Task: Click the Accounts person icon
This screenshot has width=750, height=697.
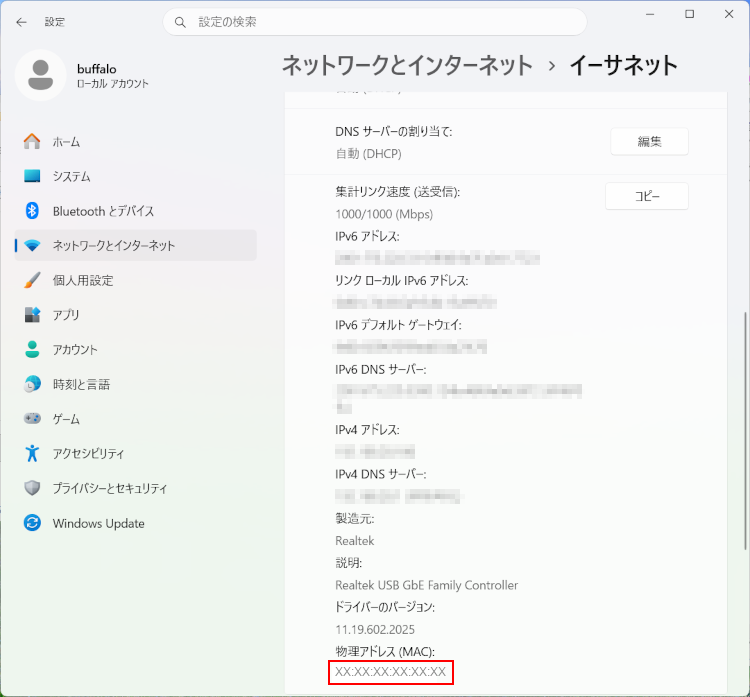Action: coord(32,349)
